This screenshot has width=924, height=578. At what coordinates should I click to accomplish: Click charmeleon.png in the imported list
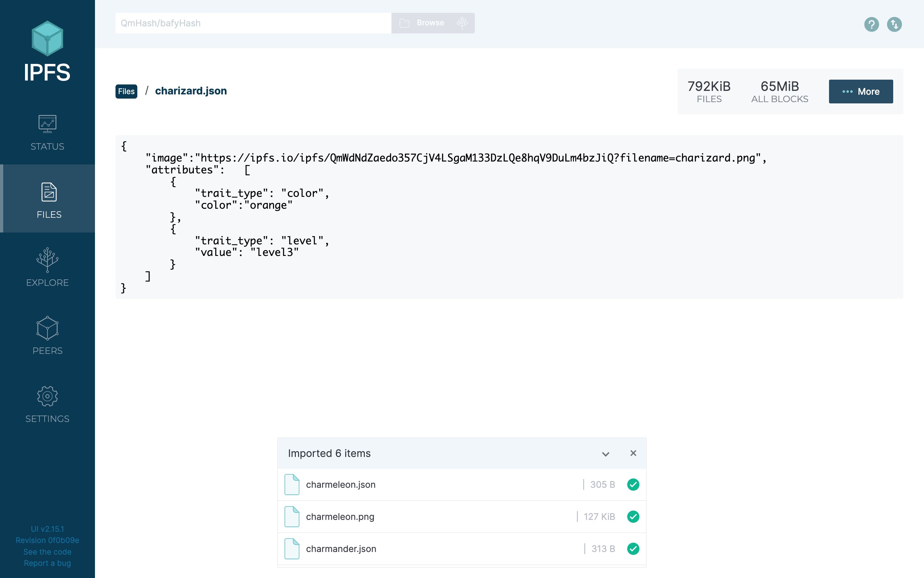(340, 517)
